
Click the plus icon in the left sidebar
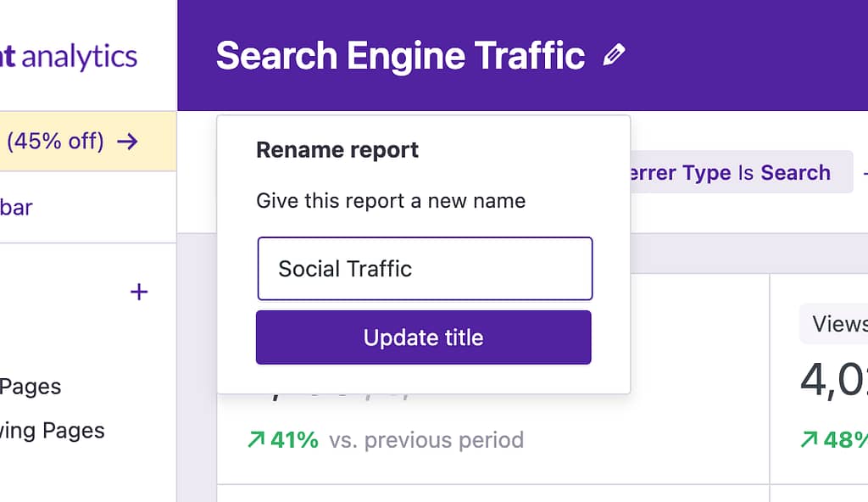tap(139, 293)
